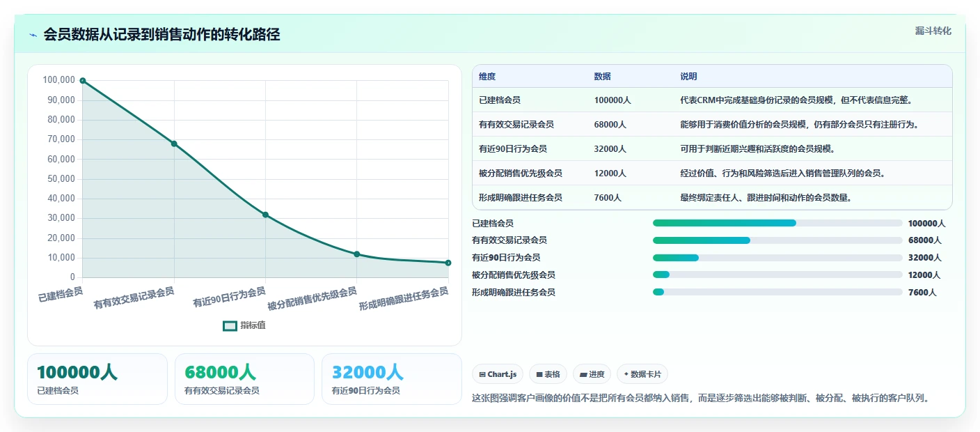This screenshot has height=432, width=980.
Task: Click table value 100000人
Action: pyautogui.click(x=612, y=100)
